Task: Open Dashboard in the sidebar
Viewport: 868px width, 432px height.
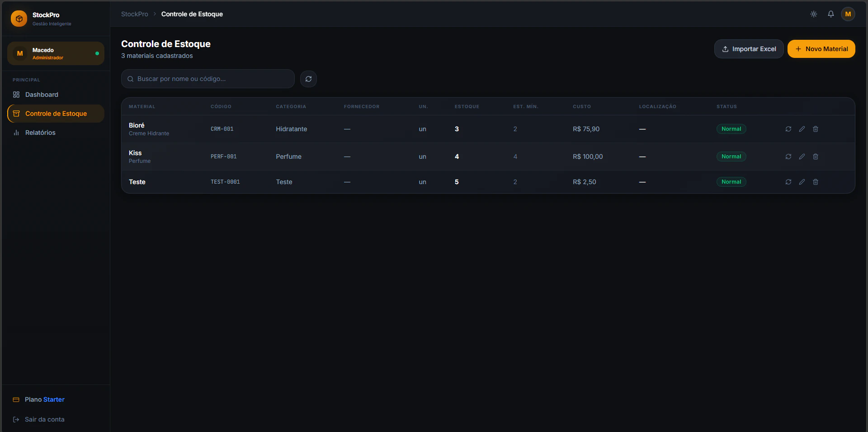Action: tap(56, 95)
